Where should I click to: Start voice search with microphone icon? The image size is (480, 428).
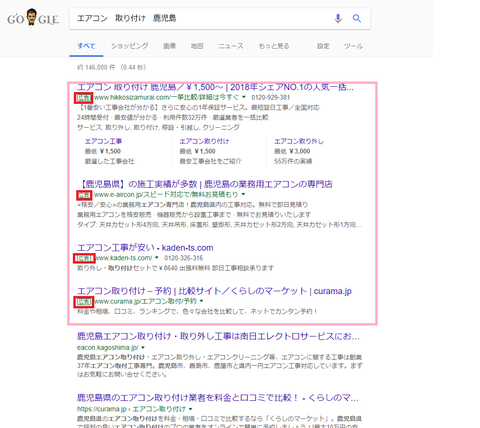click(x=338, y=18)
